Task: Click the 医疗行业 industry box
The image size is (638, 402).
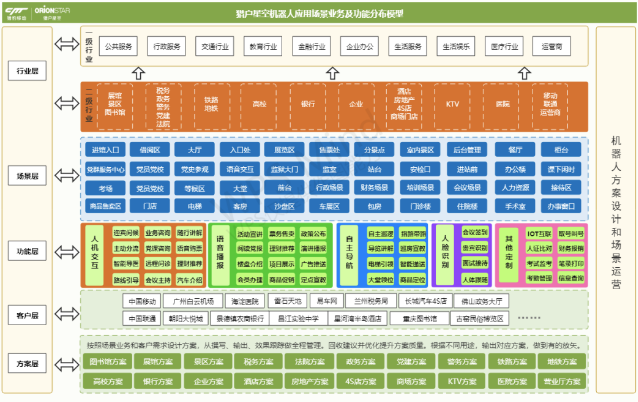Action: point(505,46)
